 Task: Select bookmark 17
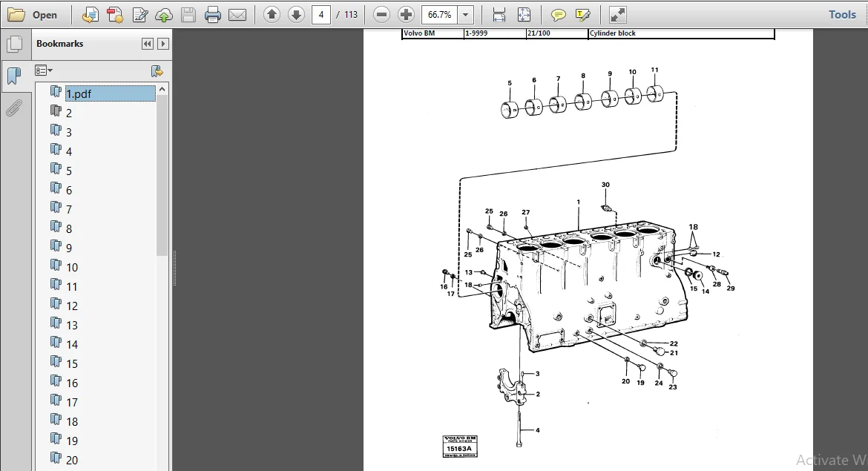point(72,402)
